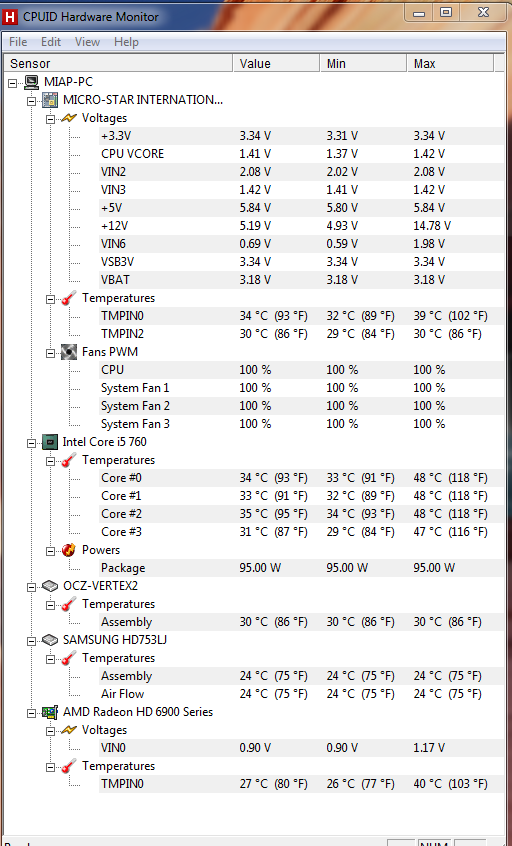
Task: Click the motherboard Voltages lightning icon
Action: 69,118
